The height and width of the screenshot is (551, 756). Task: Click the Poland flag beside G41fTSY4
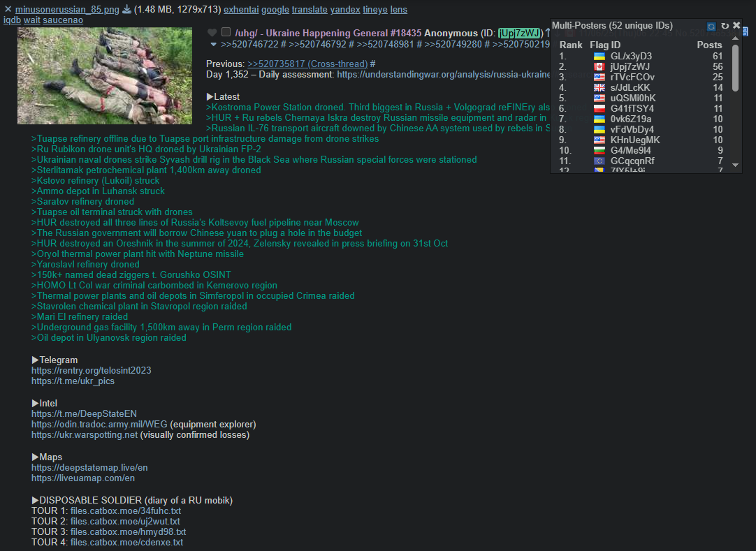coord(599,108)
